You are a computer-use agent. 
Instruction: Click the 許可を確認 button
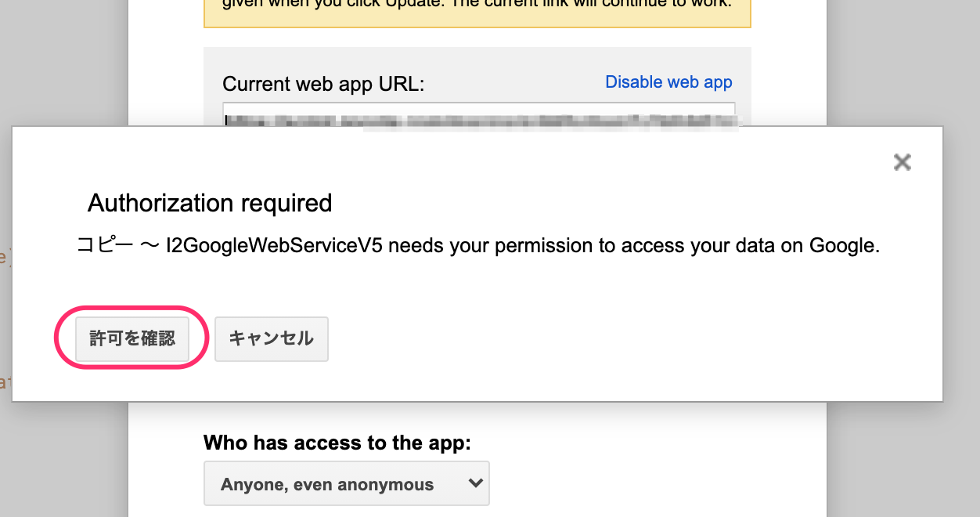tap(132, 338)
